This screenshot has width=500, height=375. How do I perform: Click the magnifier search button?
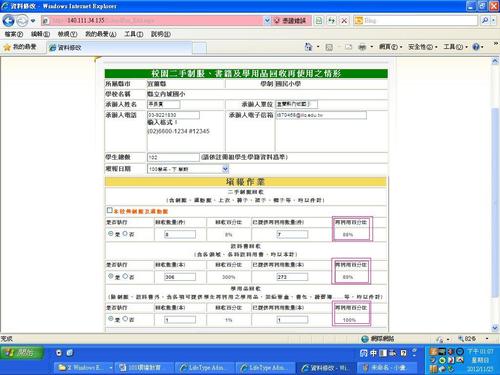click(x=484, y=21)
